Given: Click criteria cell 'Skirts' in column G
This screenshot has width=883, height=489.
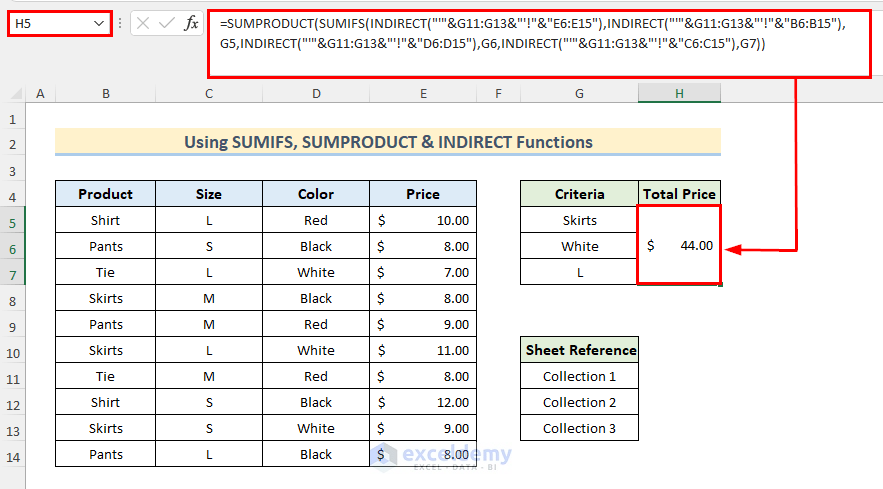Looking at the screenshot, I should tap(579, 220).
